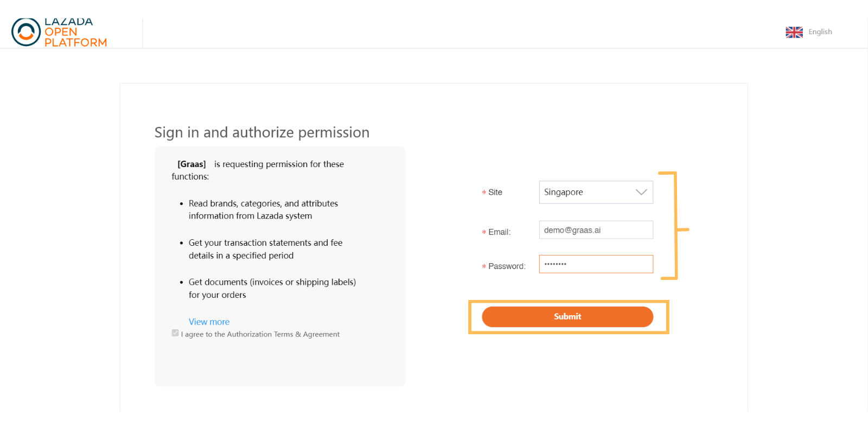
Task: Click the 'Sign in and authorize permission' heading
Action: click(x=262, y=132)
